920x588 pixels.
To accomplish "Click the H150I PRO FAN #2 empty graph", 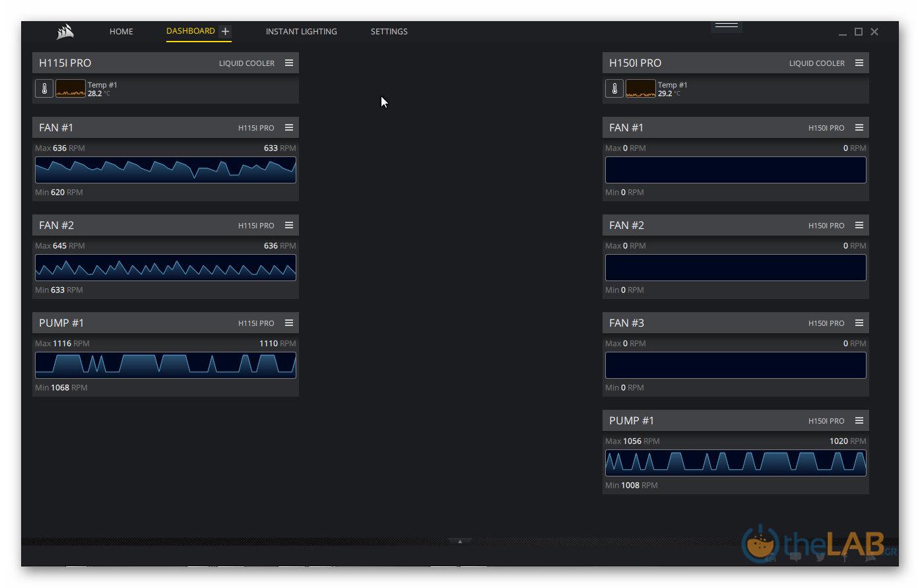I will (x=736, y=267).
